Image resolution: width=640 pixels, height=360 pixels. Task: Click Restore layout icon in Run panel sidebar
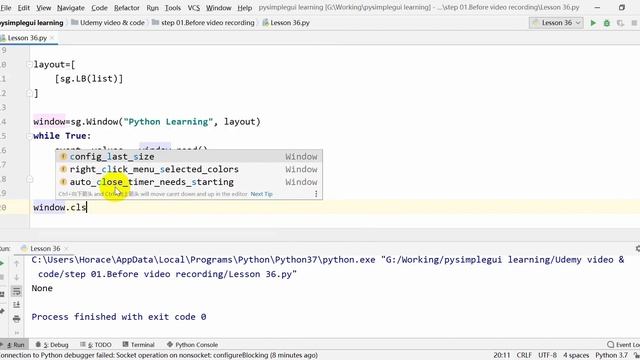point(2,294)
